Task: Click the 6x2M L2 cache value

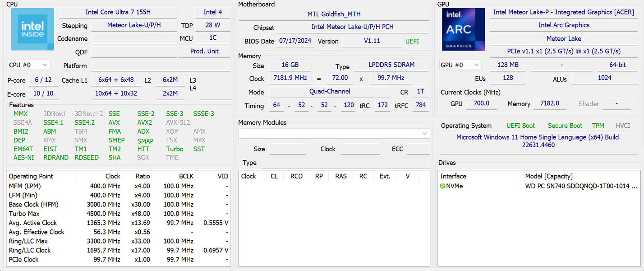Action: [170, 80]
